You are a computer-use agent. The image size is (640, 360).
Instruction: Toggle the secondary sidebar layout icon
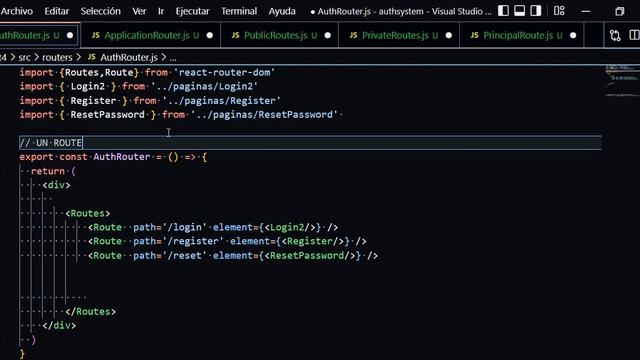(536, 11)
